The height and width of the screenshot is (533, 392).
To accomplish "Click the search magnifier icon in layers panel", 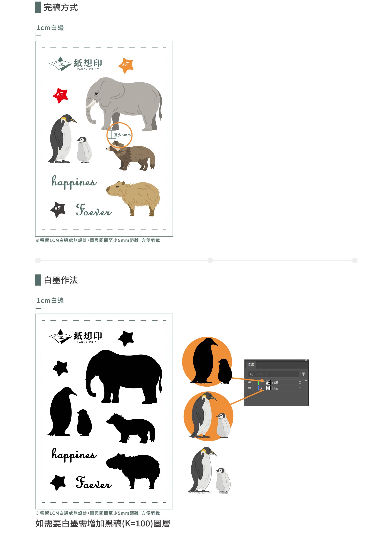I will point(252,374).
